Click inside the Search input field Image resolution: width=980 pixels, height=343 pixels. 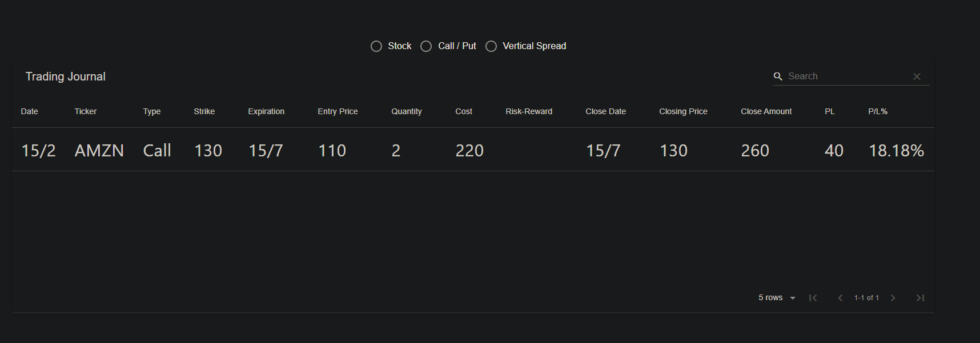point(840,76)
